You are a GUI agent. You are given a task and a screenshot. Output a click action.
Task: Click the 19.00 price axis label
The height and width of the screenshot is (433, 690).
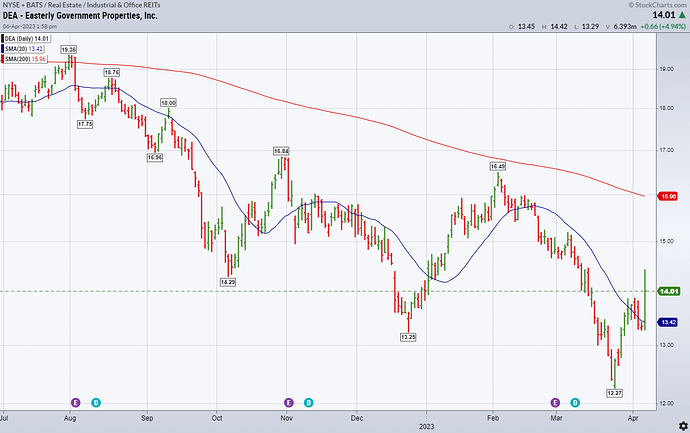pos(667,69)
